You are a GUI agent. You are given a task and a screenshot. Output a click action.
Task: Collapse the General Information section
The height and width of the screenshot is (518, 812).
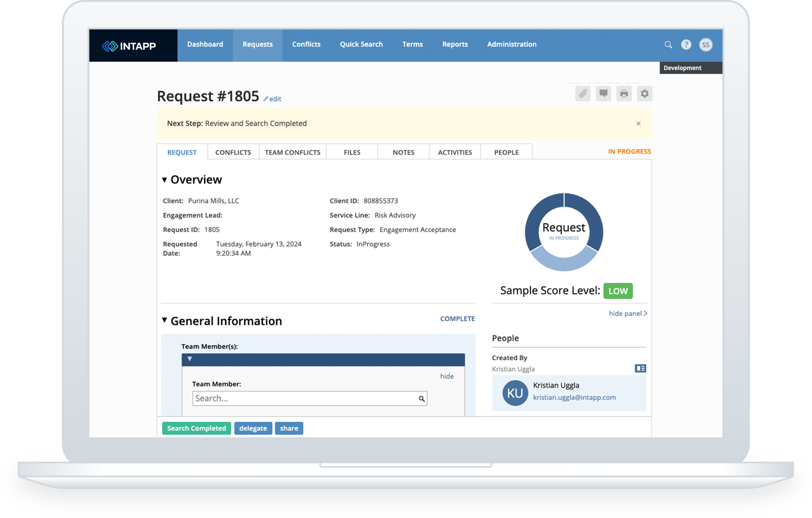(x=165, y=320)
